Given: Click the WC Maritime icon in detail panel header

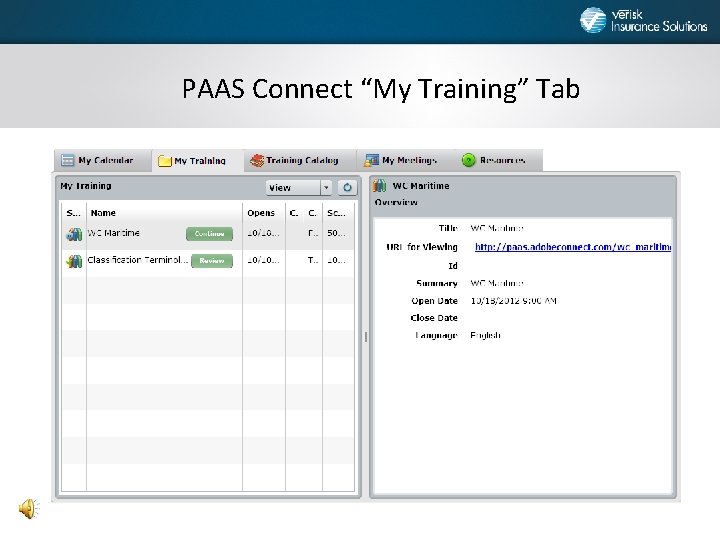Looking at the screenshot, I should [x=380, y=186].
